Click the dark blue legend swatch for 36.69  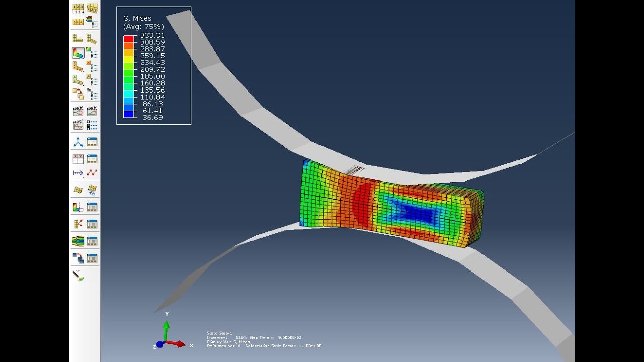click(129, 114)
